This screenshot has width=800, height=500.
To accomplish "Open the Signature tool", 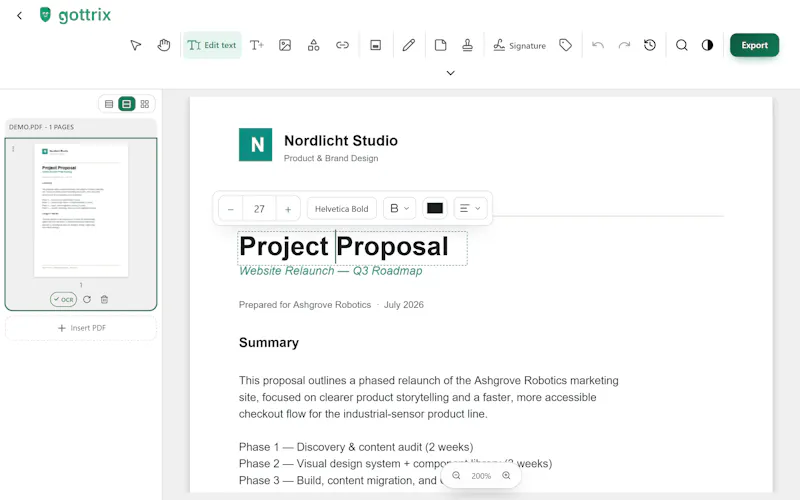I will tap(519, 45).
